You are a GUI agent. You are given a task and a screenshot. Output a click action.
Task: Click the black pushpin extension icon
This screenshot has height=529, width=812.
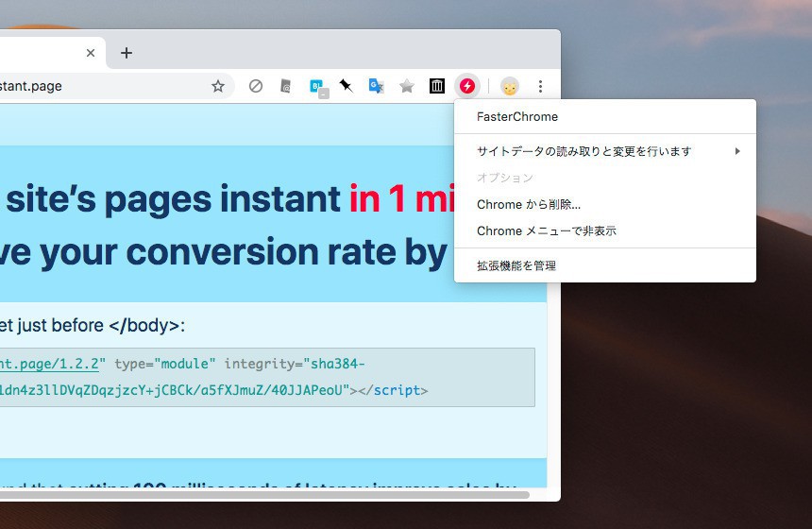[346, 85]
